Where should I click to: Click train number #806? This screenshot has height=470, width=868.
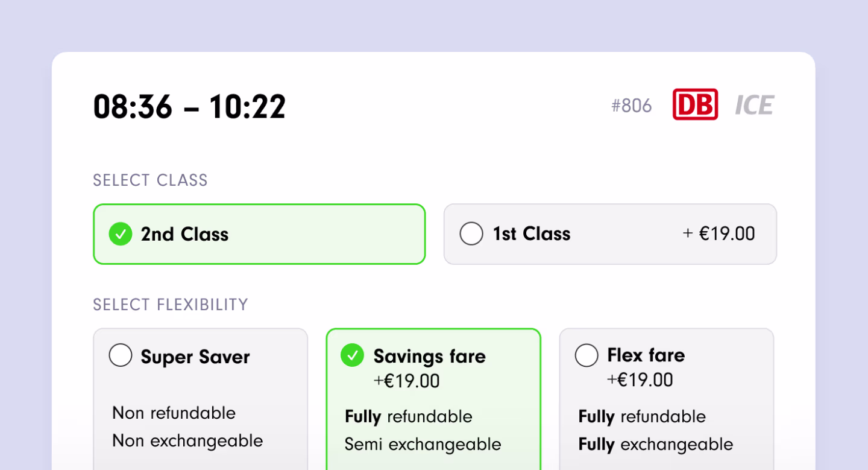click(631, 106)
